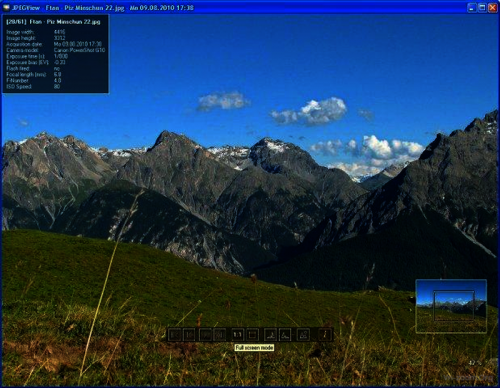Open the JPEGView title bar system icon
Viewport: 500px width, 388px height.
tap(6, 8)
